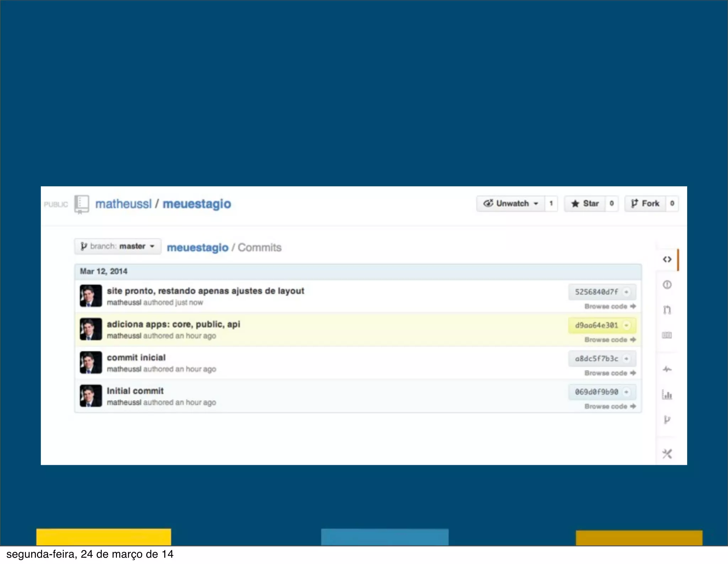
Task: Open the Pull Requests icon in sidebar
Action: pos(667,310)
